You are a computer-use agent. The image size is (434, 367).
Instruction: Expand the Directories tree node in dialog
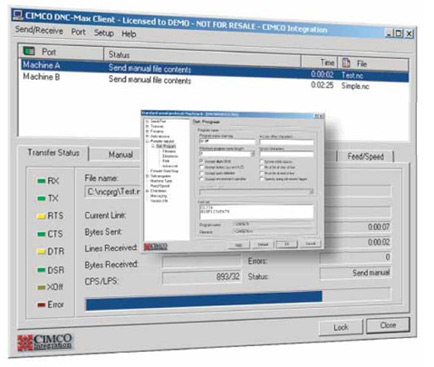147,191
